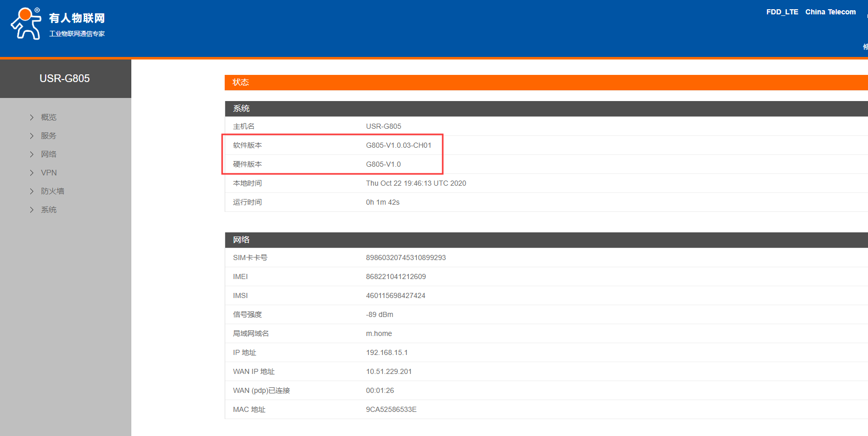The height and width of the screenshot is (436, 868).
Task: Select the VPN menu item
Action: 49,173
